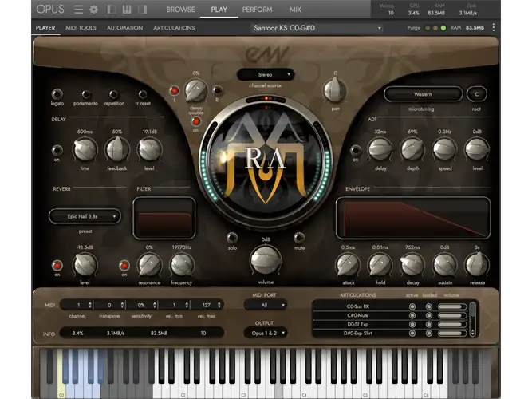The image size is (532, 399).
Task: Toggle the legato button
Action: (x=57, y=94)
